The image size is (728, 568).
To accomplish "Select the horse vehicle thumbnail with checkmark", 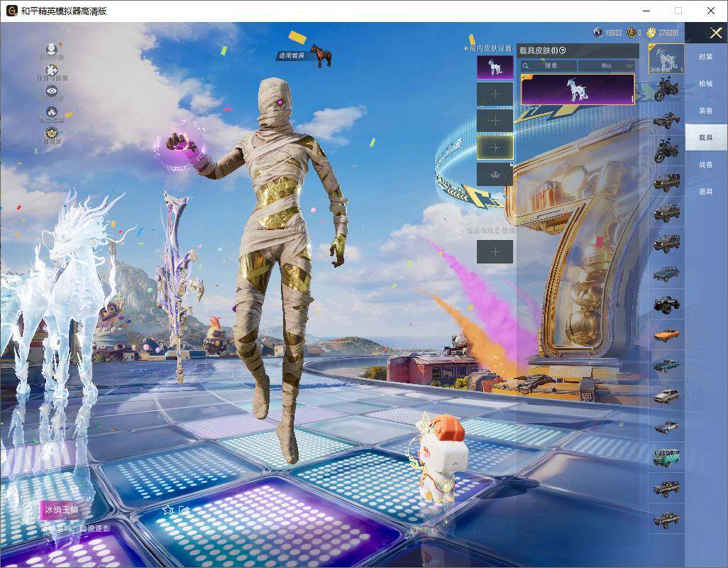I will click(x=666, y=58).
